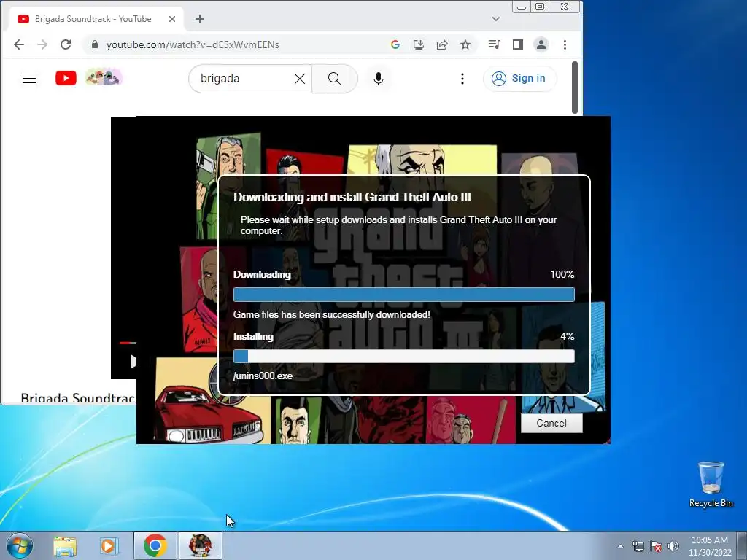Reload the YouTube page

[x=66, y=44]
